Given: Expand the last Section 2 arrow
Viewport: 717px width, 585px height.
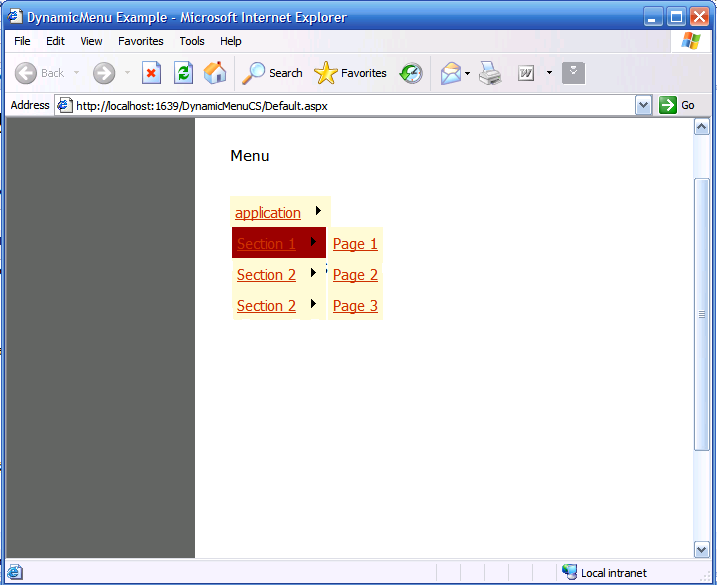Looking at the screenshot, I should [x=313, y=303].
